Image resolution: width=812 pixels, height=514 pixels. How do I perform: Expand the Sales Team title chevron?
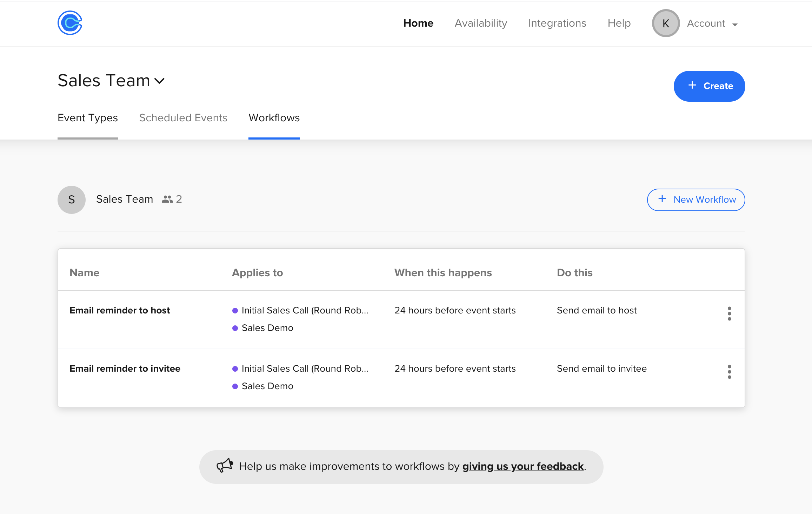[159, 81]
